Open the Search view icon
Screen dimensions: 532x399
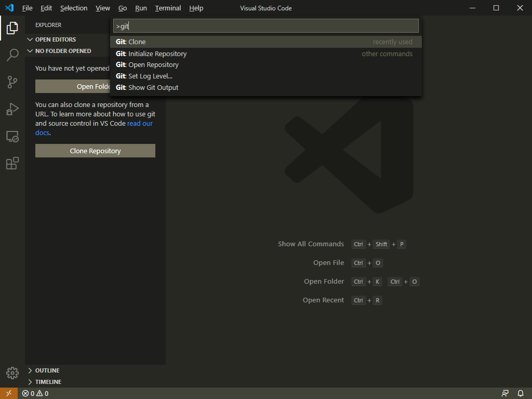12,55
